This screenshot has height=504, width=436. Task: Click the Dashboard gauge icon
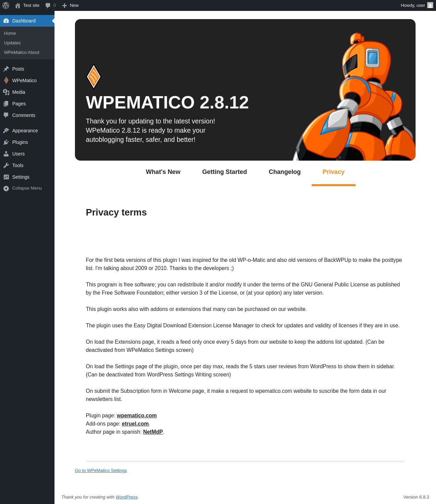pos(6,21)
